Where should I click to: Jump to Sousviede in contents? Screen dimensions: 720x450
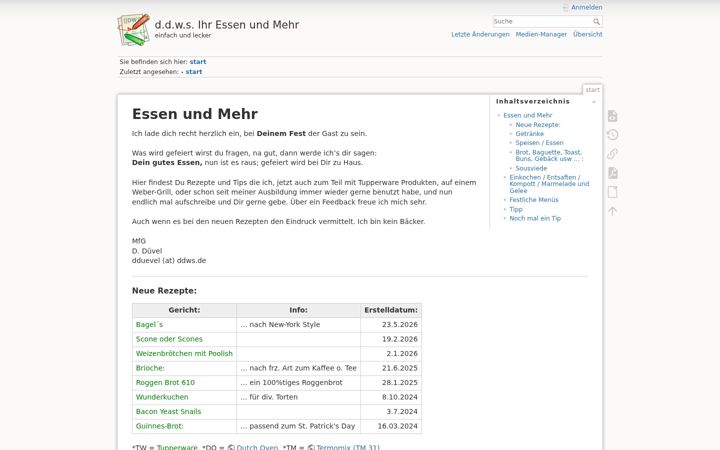tap(531, 169)
